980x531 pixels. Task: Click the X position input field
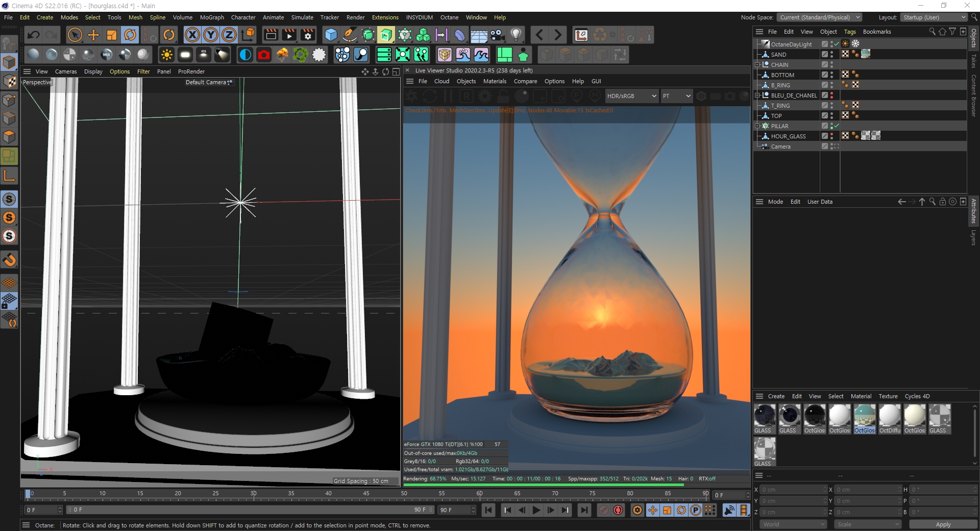click(x=793, y=490)
